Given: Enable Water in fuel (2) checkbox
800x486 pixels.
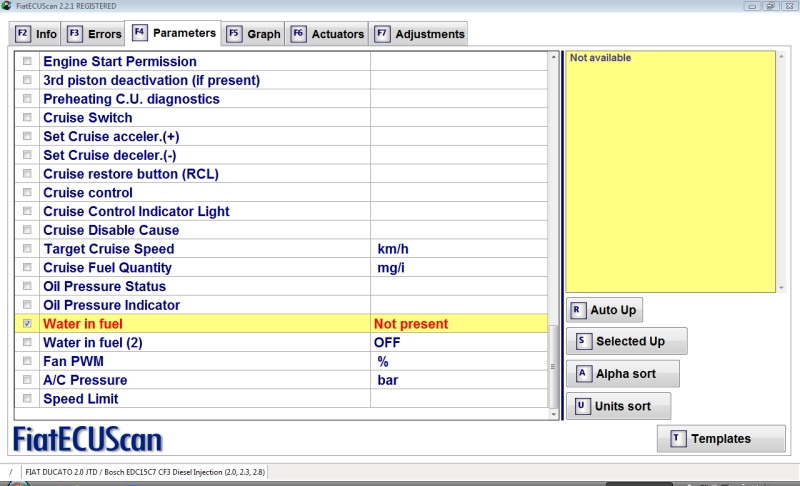Looking at the screenshot, I should click(x=27, y=342).
